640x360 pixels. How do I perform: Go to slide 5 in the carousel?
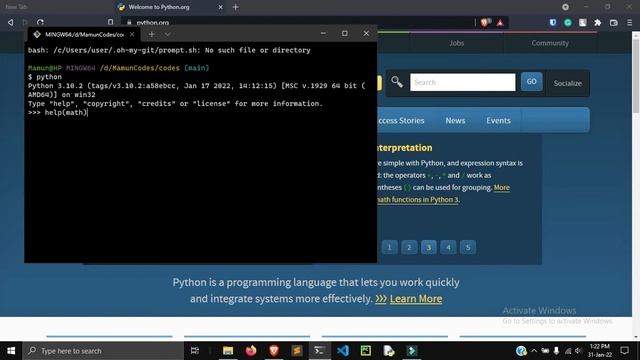(x=468, y=247)
